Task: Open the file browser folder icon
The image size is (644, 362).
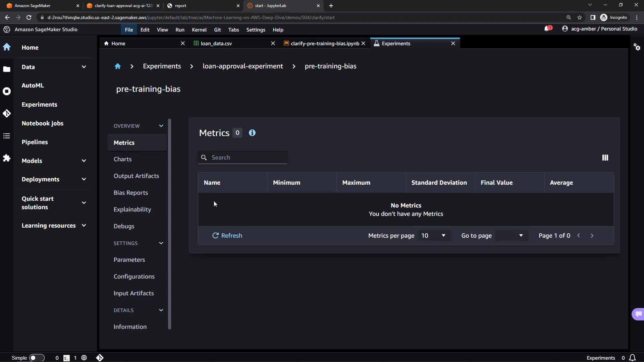Action: [7, 69]
